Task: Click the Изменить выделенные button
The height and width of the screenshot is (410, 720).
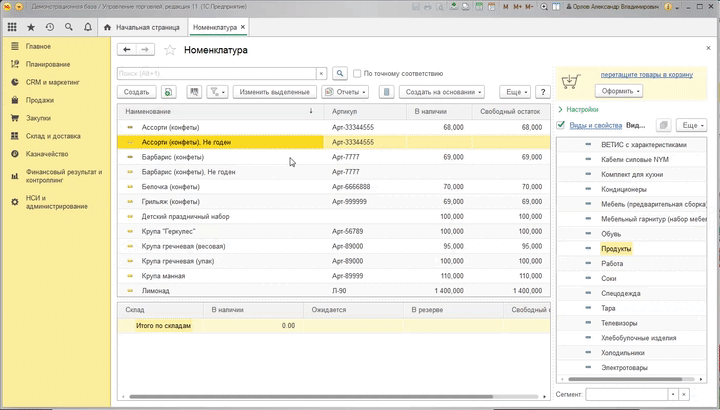Action: click(274, 91)
